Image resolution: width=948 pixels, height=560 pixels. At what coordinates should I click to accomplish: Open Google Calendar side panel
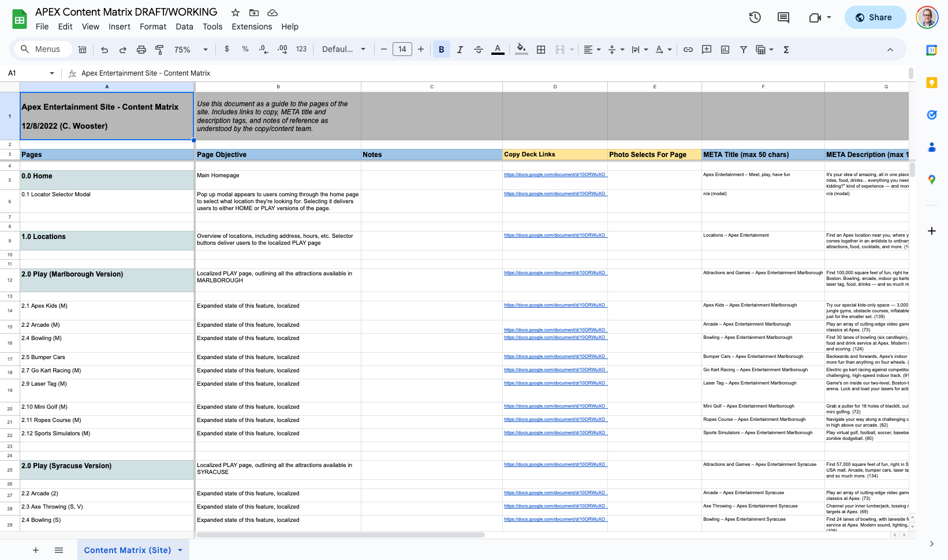932,50
